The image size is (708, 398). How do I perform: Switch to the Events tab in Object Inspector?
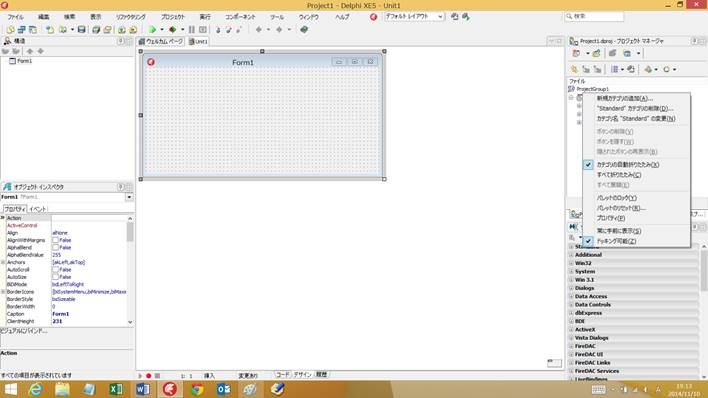coord(37,209)
